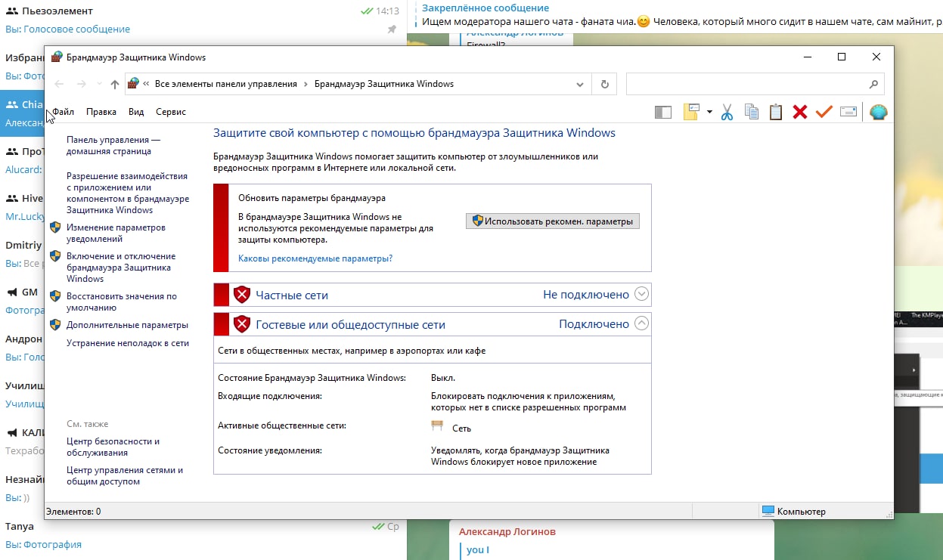The image size is (943, 560).
Task: Click the Copy toolbar icon
Action: pos(752,112)
